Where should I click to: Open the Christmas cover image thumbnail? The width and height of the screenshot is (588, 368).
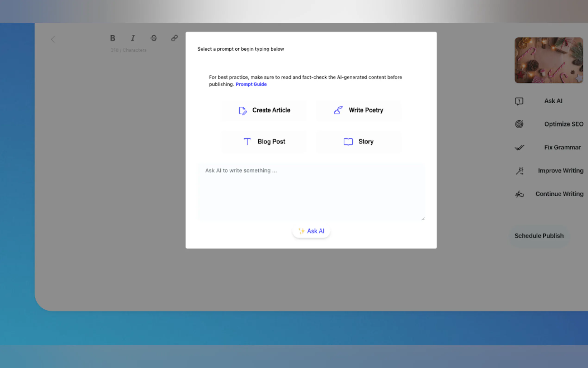548,60
